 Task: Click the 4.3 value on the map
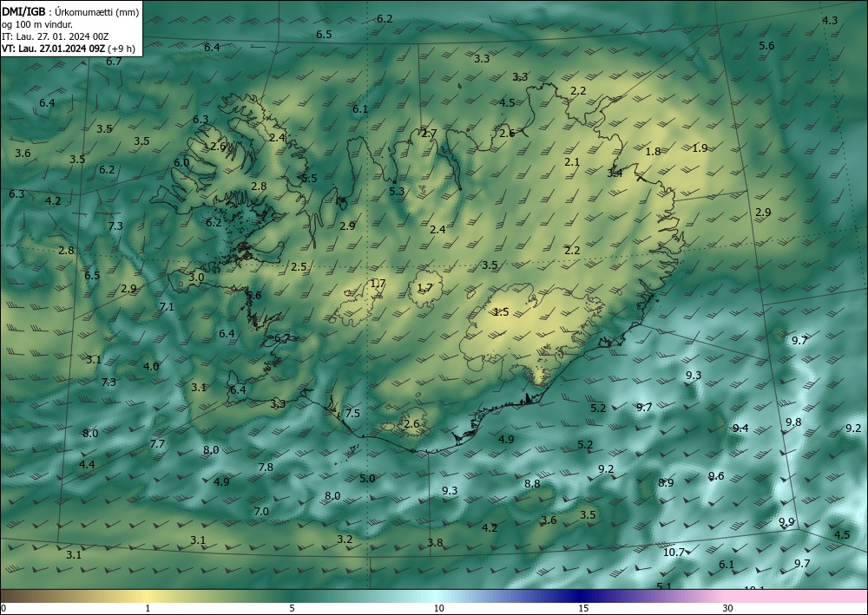(829, 21)
